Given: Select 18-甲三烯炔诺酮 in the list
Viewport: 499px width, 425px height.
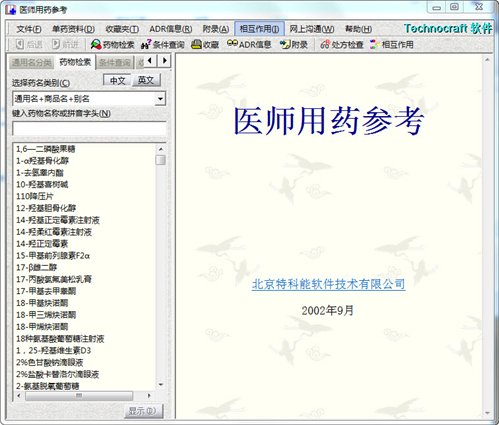Looking at the screenshot, I should tap(46, 315).
